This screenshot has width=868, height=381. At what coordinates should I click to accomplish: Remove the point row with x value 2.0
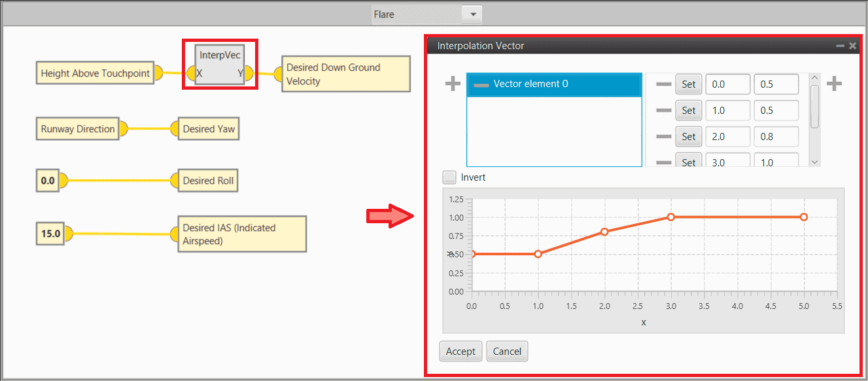[x=663, y=137]
